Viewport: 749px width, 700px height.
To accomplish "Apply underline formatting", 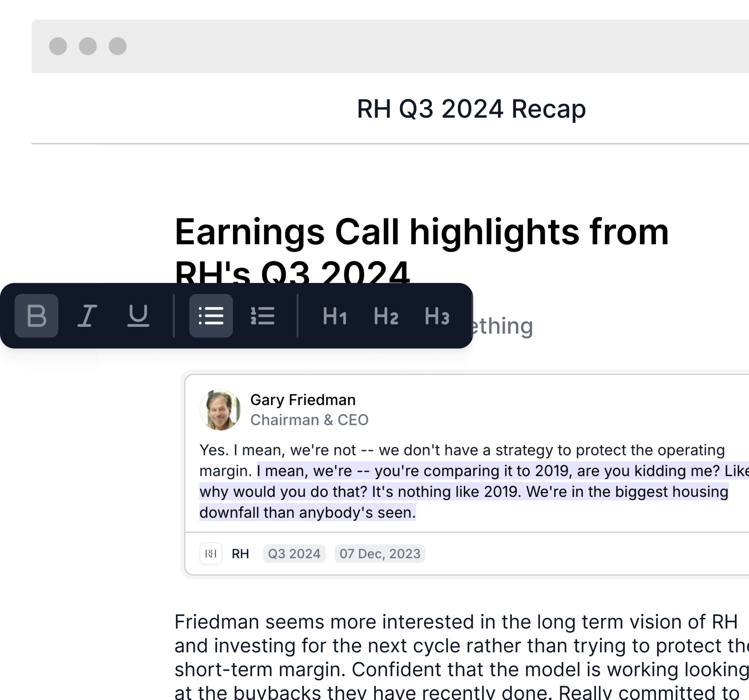I will pyautogui.click(x=138, y=316).
